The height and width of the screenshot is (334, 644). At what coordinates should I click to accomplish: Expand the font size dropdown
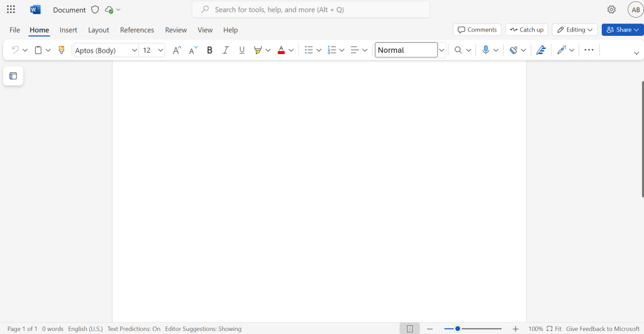[160, 50]
